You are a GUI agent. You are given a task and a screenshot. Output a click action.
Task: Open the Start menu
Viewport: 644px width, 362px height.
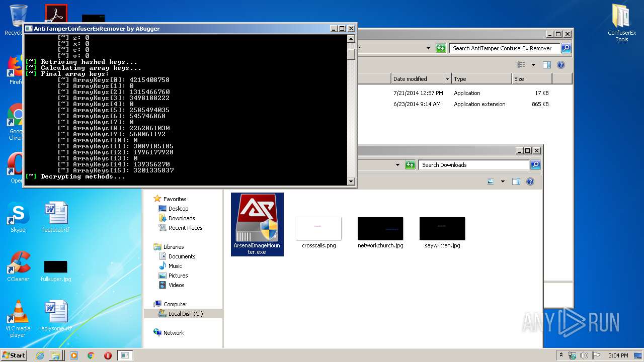click(x=14, y=355)
